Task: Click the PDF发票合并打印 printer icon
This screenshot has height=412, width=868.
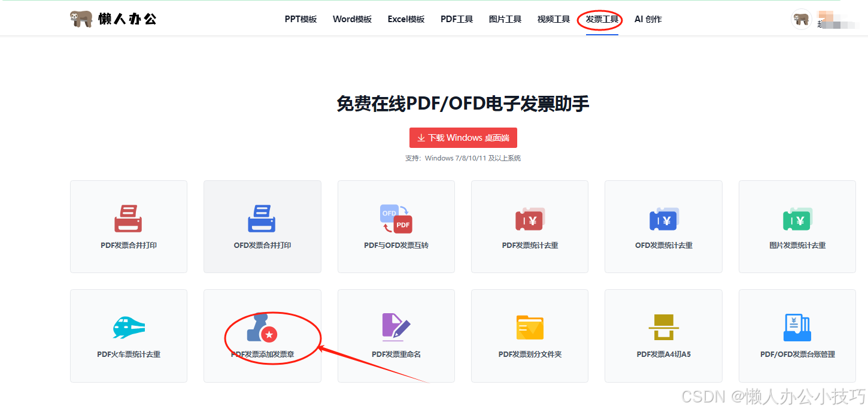Action: click(128, 219)
